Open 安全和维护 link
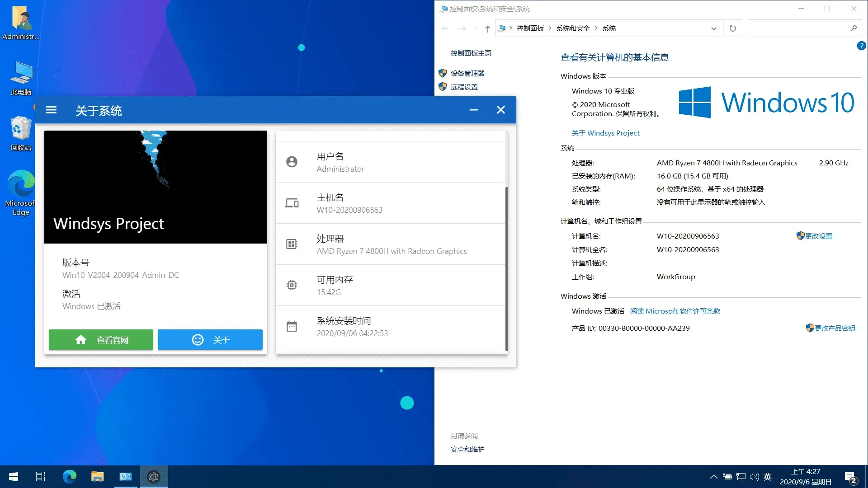This screenshot has height=488, width=868. coord(467,449)
